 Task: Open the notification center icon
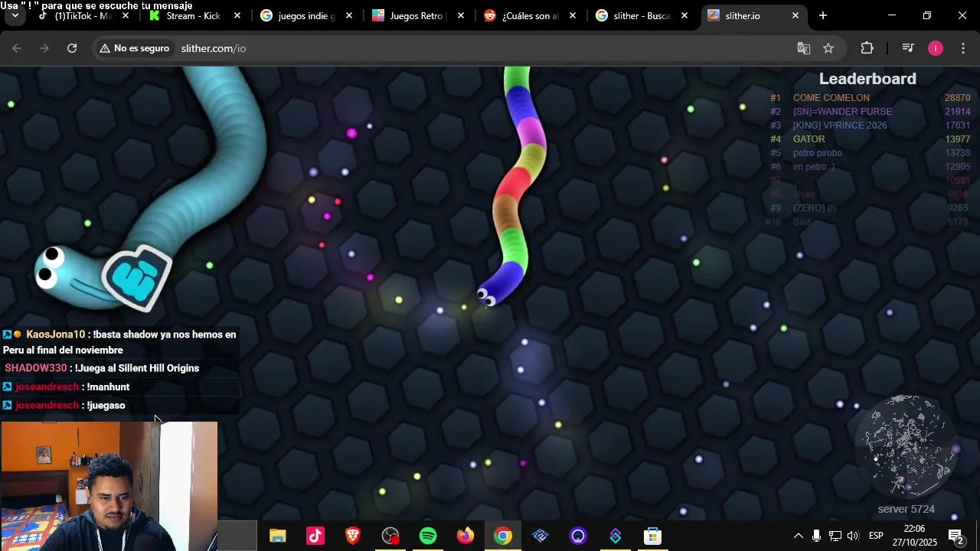pos(955,536)
